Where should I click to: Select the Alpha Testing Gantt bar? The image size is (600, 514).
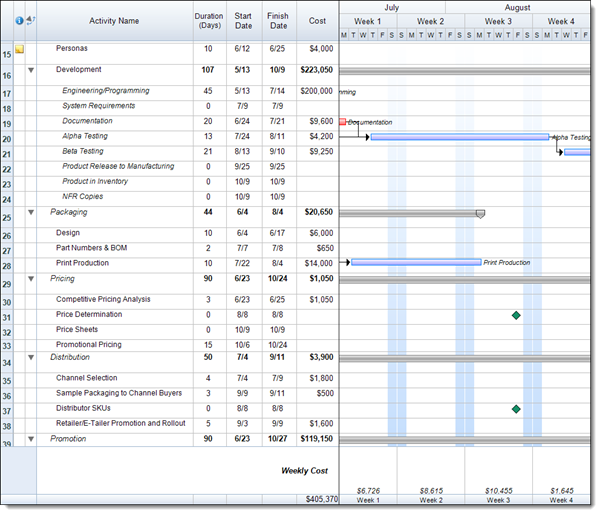tap(459, 137)
